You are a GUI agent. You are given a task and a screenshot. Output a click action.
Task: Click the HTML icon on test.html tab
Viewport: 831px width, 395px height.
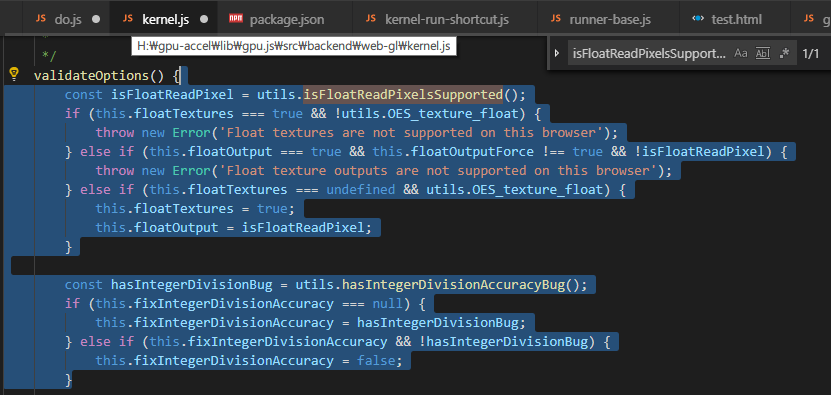(698, 19)
